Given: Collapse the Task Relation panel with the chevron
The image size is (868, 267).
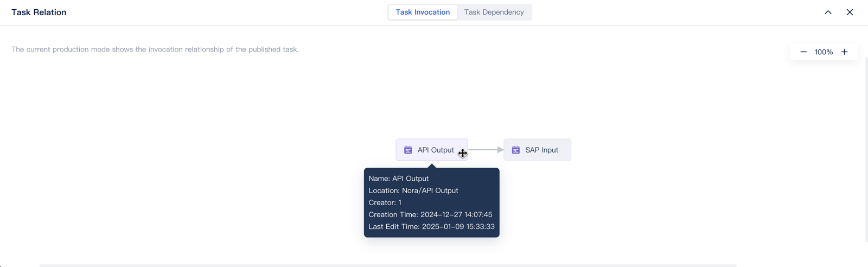Looking at the screenshot, I should (828, 12).
